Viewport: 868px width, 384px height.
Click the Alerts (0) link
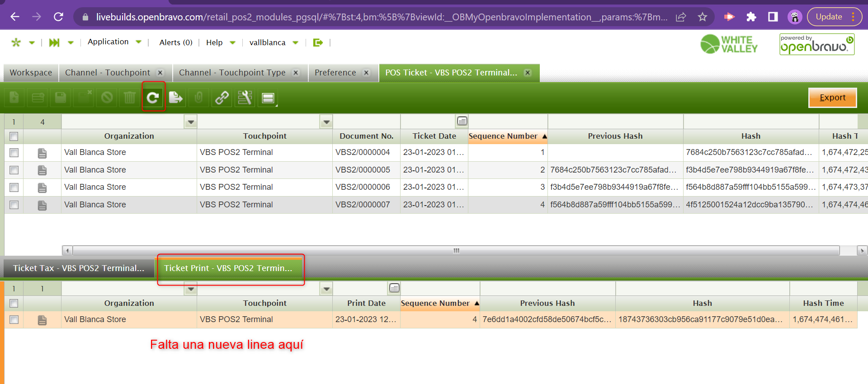[x=176, y=42]
